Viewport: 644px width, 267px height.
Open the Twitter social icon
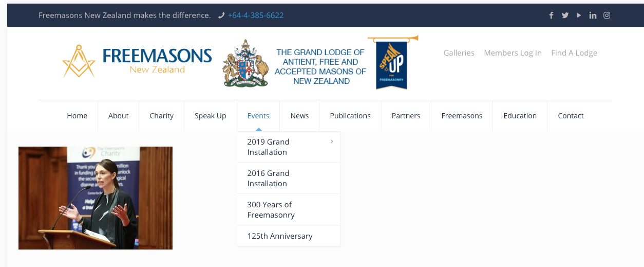click(565, 15)
